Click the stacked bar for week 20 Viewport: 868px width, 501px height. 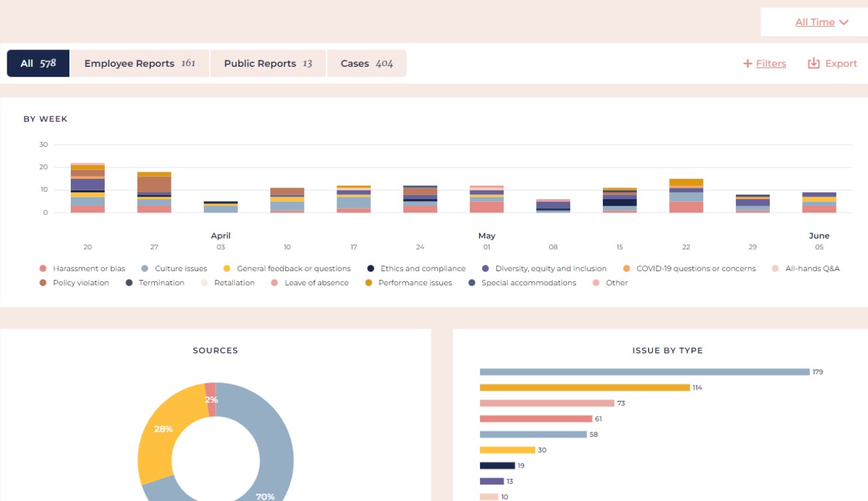pos(87,188)
